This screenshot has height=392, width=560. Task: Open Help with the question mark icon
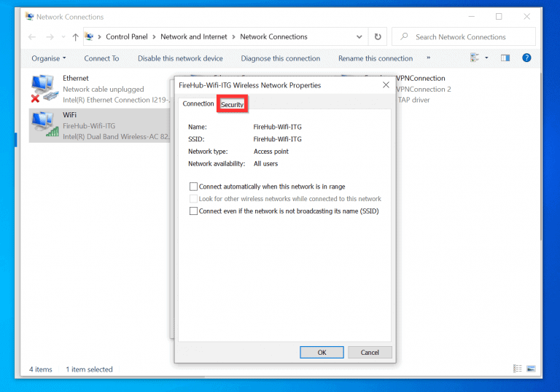(x=526, y=58)
